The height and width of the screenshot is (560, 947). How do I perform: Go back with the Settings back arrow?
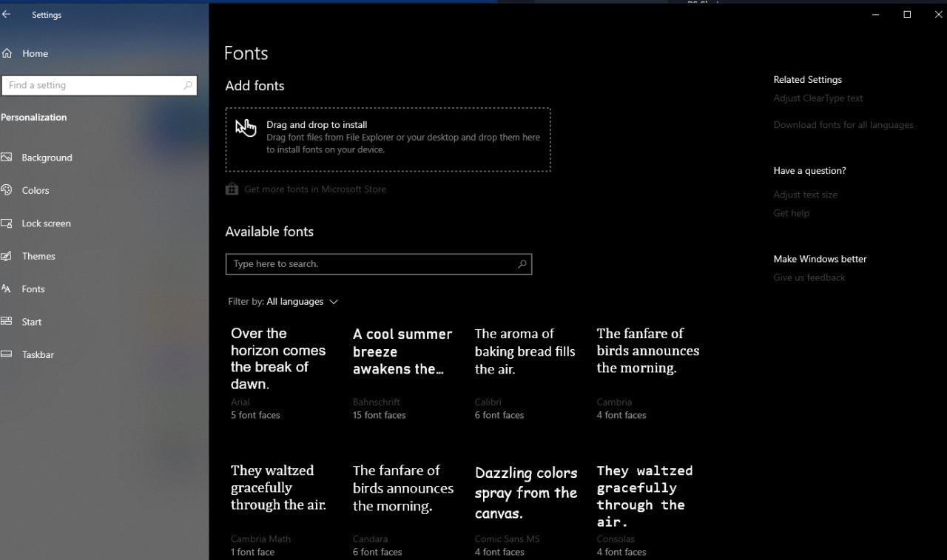click(7, 14)
